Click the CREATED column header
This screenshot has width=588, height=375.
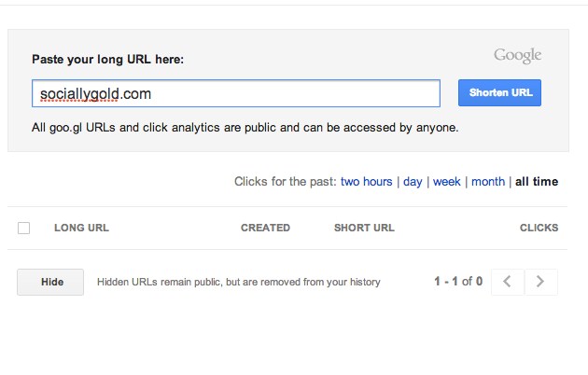(265, 228)
